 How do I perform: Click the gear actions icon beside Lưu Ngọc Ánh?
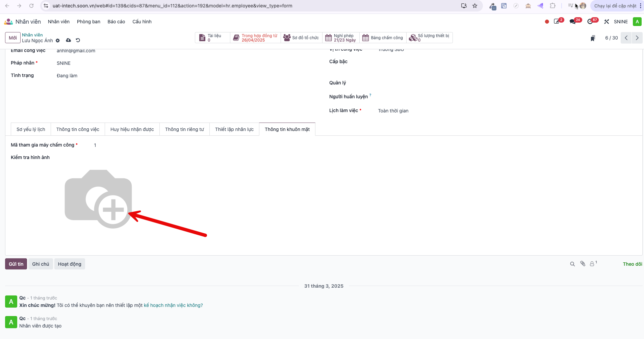tap(58, 41)
